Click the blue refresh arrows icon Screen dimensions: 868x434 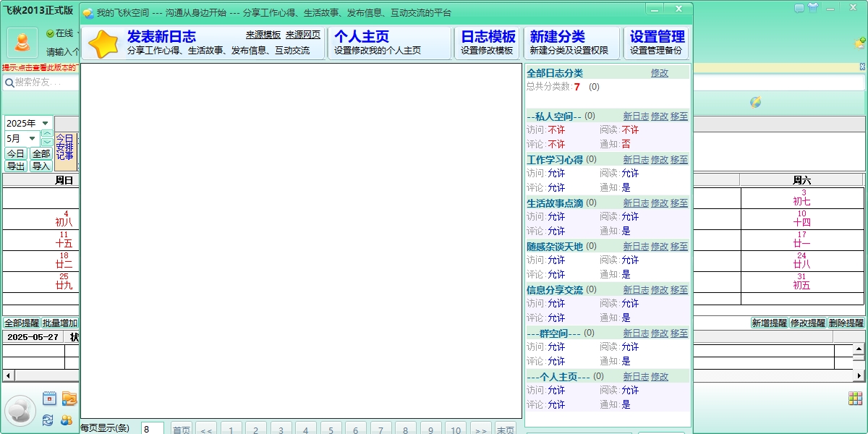pos(48,420)
